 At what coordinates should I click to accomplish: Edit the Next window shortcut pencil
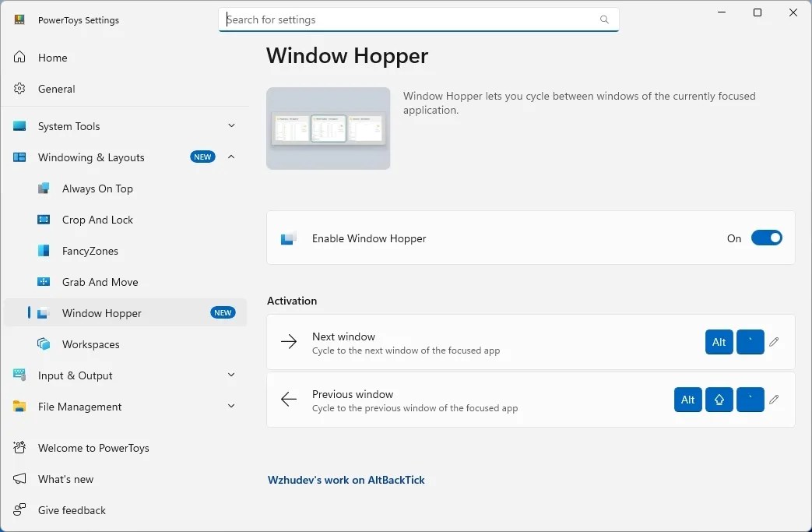774,342
